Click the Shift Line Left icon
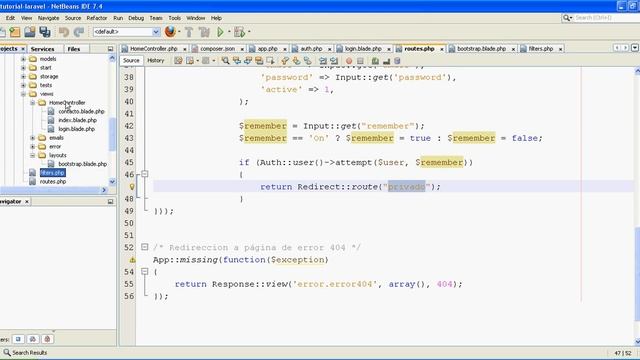Screen dimensions: 640x360 pyautogui.click(x=323, y=61)
